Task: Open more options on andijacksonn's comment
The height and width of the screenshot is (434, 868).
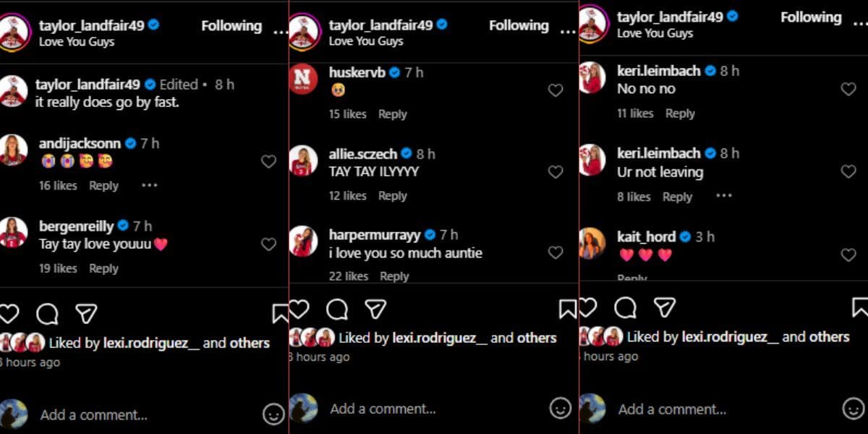Action: tap(149, 186)
